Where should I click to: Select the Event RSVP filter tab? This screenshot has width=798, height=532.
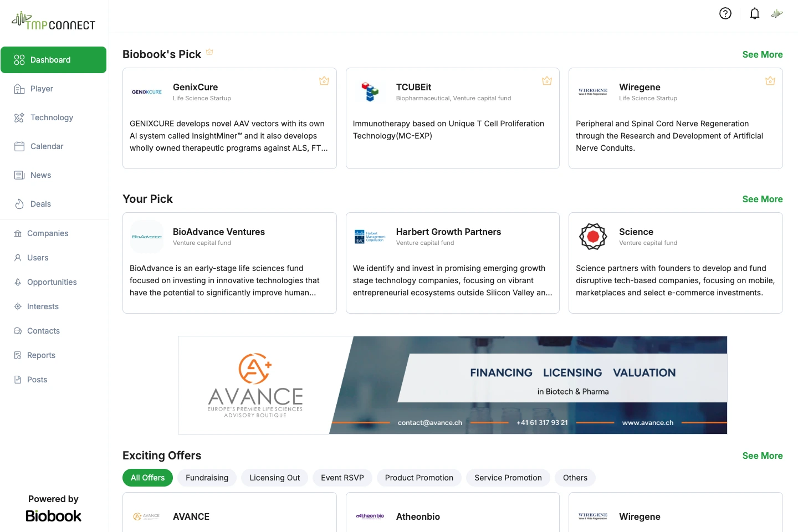(342, 478)
